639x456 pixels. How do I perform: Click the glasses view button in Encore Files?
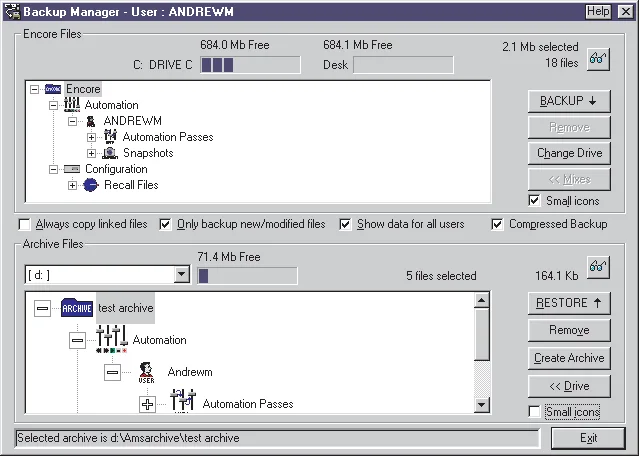[x=598, y=59]
